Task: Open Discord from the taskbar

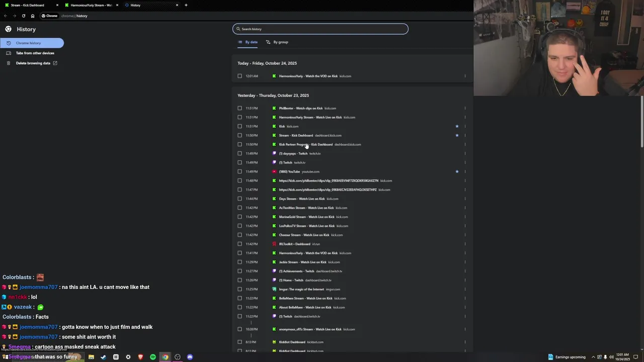Action: 190,357
